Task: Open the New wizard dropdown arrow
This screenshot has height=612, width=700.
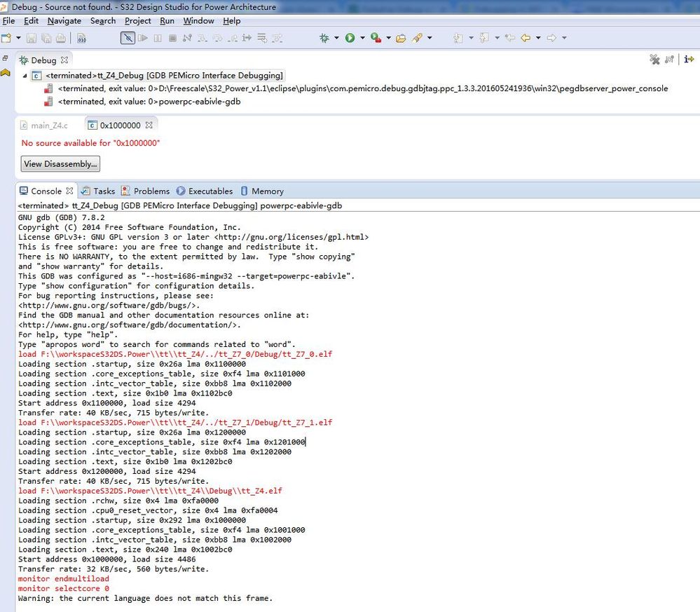Action: (x=18, y=38)
